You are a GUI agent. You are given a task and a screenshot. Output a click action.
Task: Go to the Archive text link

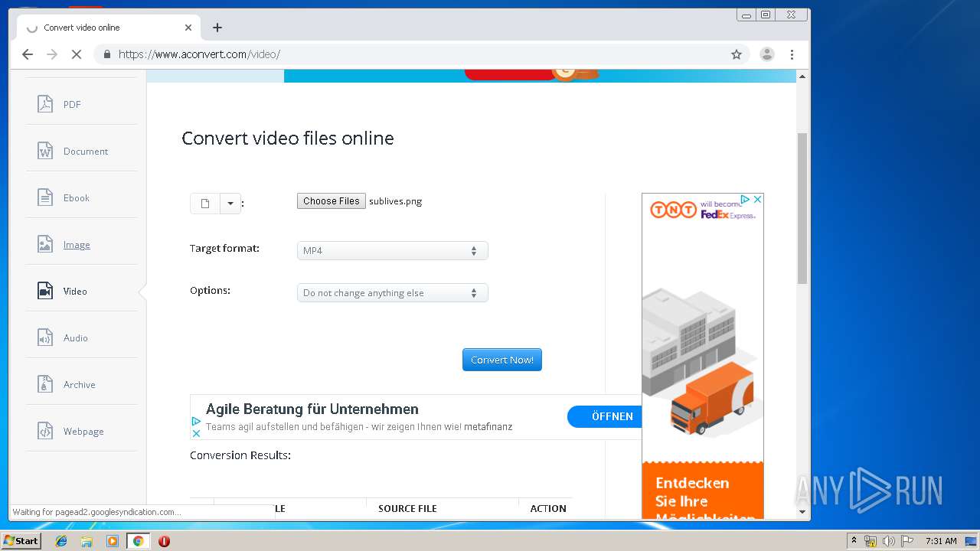(80, 385)
